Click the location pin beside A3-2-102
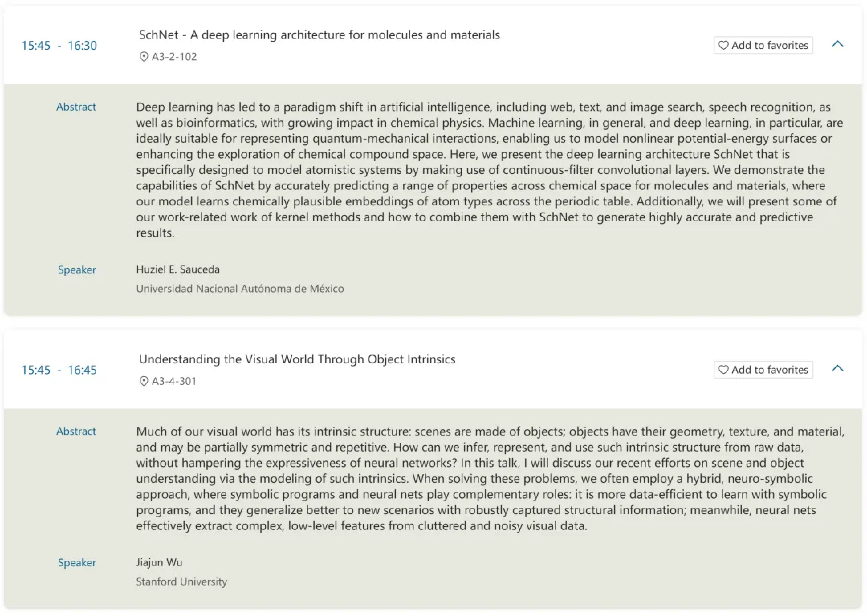 (x=144, y=57)
